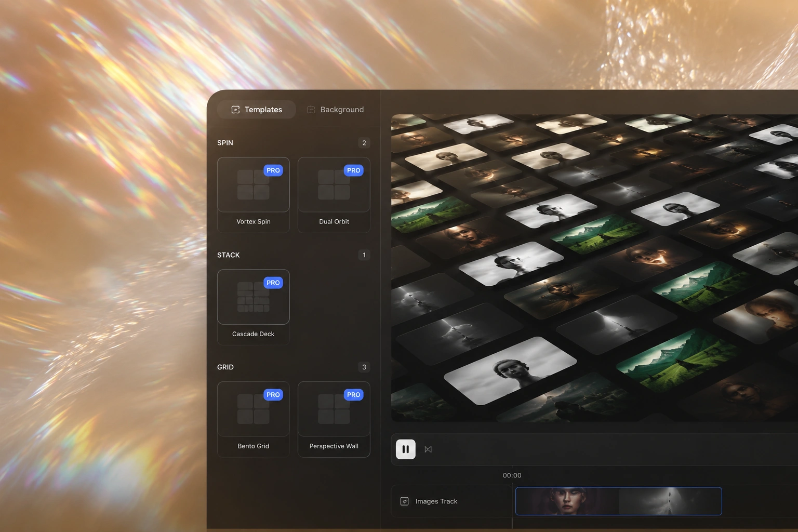Switch to the Templates tab

(x=257, y=110)
